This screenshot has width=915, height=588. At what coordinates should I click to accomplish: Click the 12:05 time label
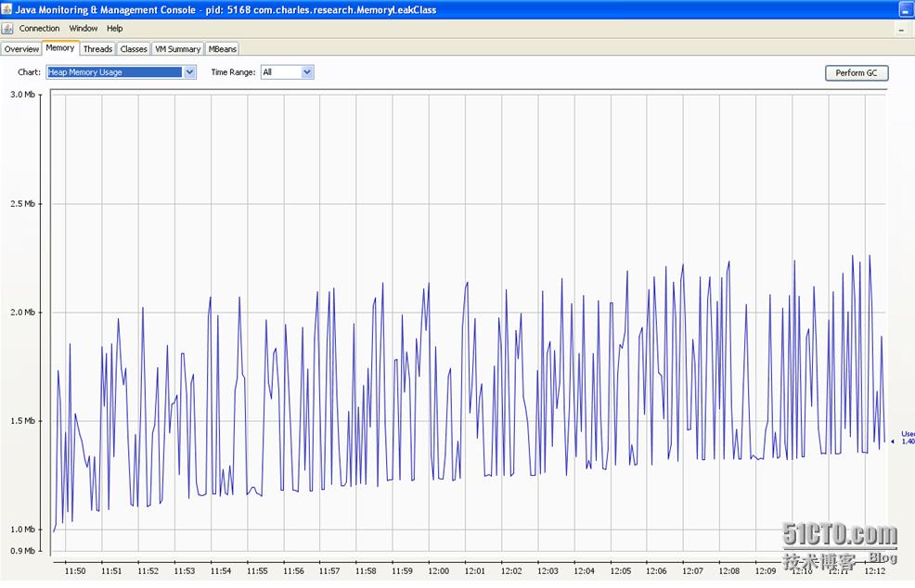pos(620,571)
